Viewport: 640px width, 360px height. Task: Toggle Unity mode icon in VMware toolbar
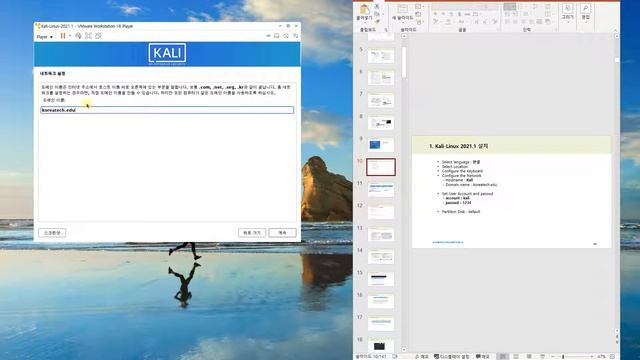coord(98,36)
